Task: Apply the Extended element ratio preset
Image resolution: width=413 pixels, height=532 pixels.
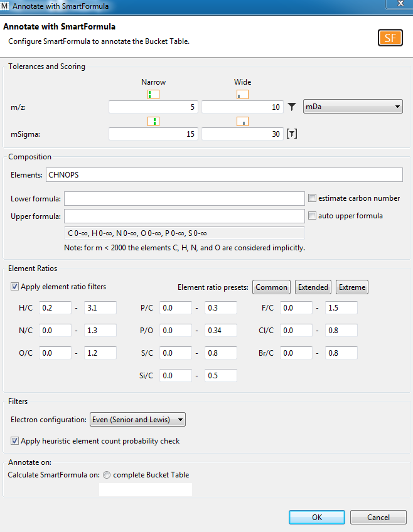Action: coord(313,287)
